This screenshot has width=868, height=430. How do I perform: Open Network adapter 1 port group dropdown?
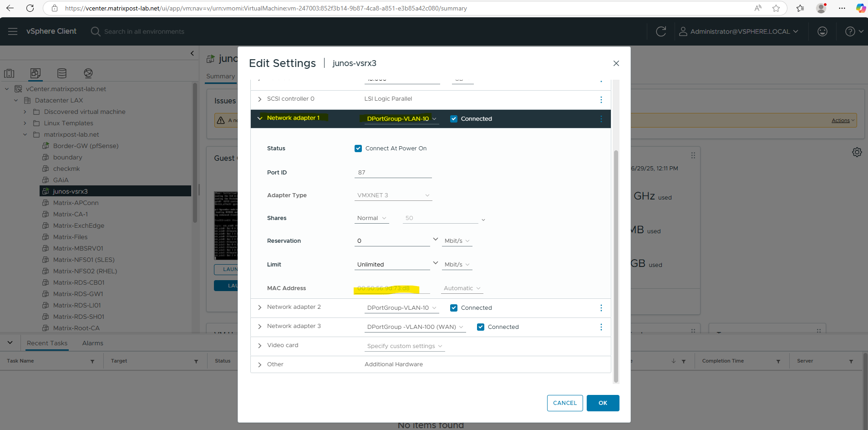coord(401,119)
